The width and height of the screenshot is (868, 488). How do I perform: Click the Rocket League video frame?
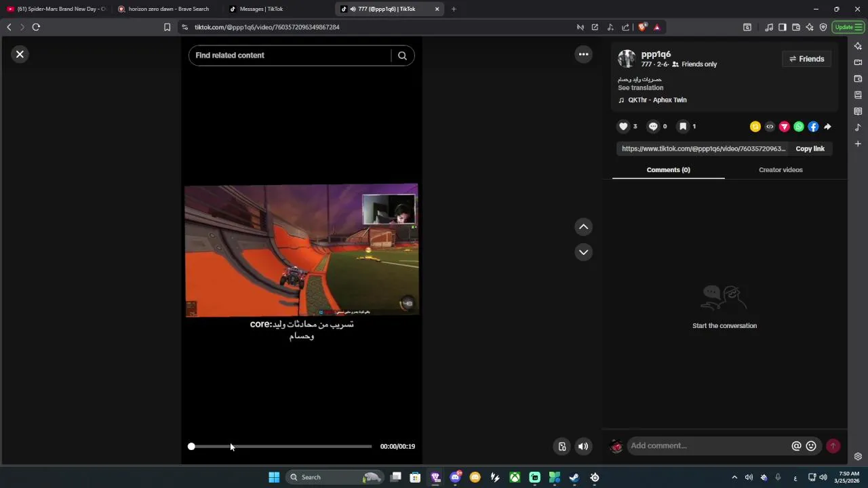coord(302,250)
